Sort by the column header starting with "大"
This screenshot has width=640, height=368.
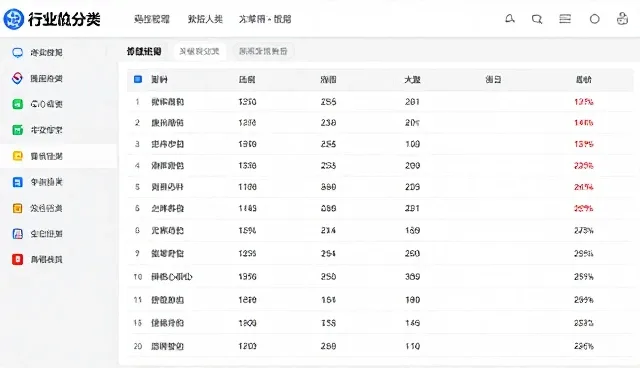[x=412, y=80]
